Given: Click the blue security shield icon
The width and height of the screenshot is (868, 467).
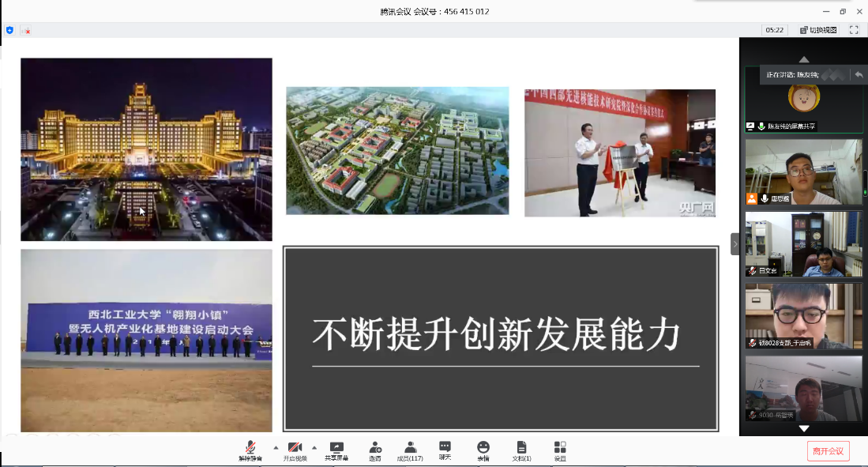Looking at the screenshot, I should [x=9, y=30].
